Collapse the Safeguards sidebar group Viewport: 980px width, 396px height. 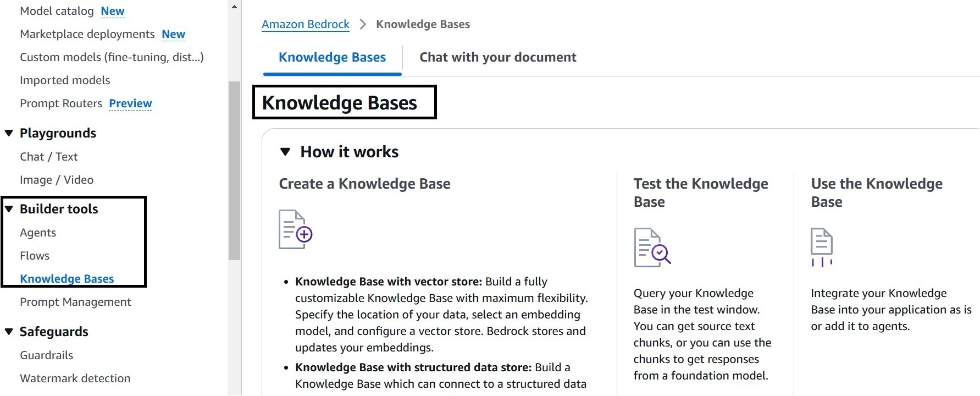(9, 332)
